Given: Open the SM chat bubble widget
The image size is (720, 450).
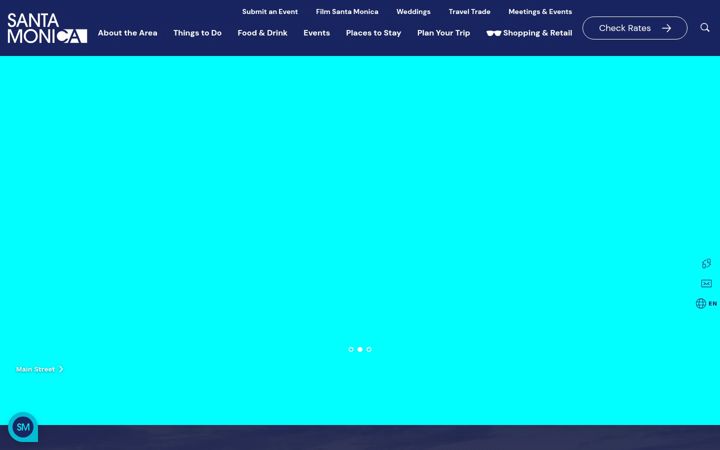Looking at the screenshot, I should click(x=23, y=427).
